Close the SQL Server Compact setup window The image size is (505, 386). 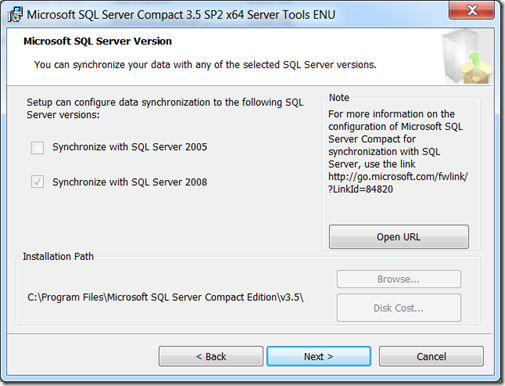pos(472,10)
